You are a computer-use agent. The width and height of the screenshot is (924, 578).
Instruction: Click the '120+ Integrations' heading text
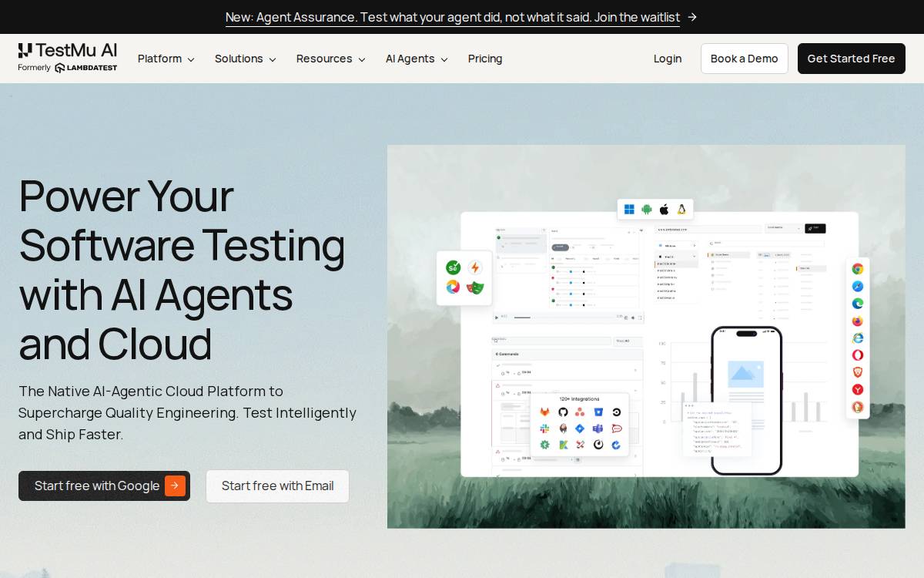[579, 399]
